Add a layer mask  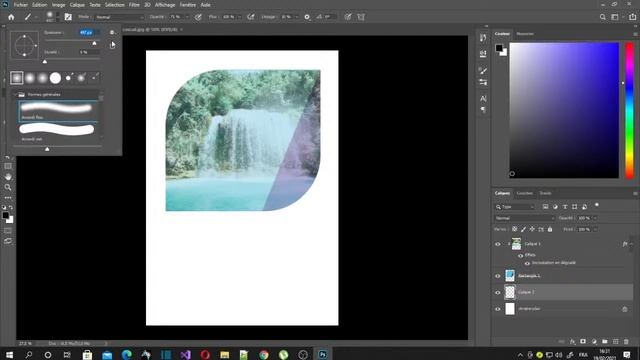583,342
